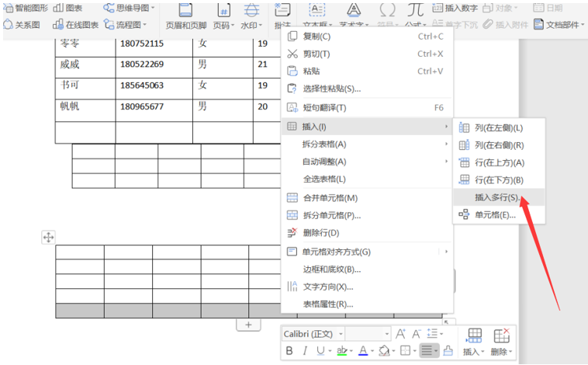Increase font size with larger A icon
Screen dimensions: 588x365
coord(400,334)
